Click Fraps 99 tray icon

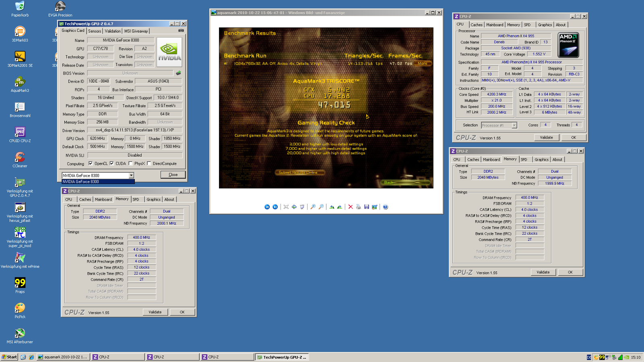pos(602,357)
